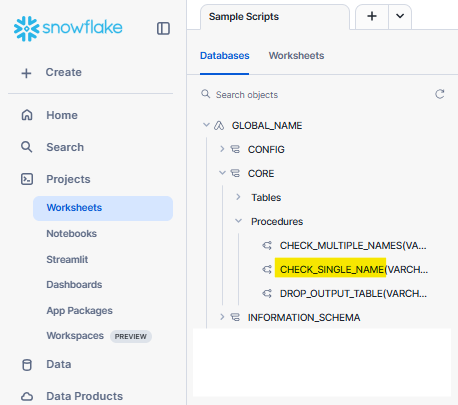Viewport: 458px width, 405px height.
Task: Select the CONFIG schema label
Action: 266,150
